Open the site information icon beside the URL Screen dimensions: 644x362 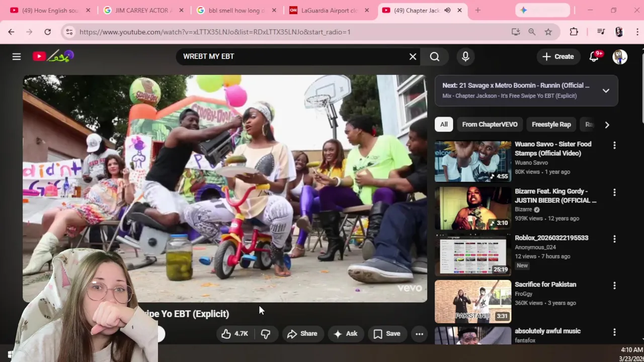(x=69, y=32)
